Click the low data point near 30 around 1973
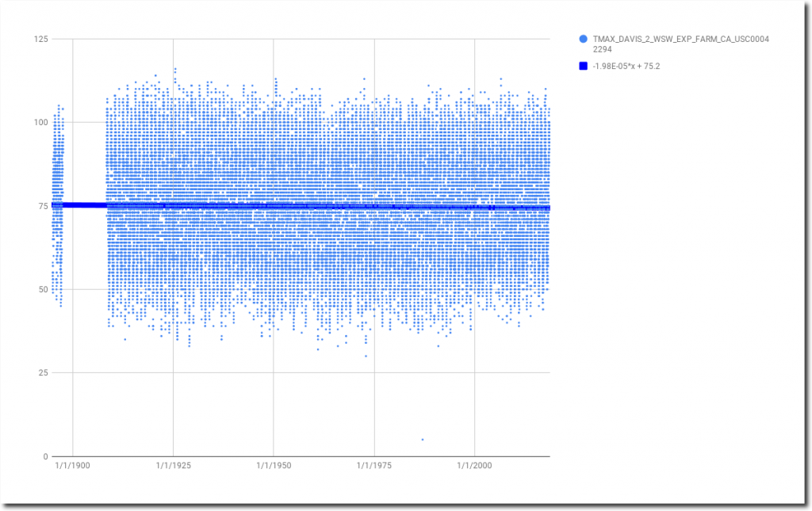 [x=366, y=356]
